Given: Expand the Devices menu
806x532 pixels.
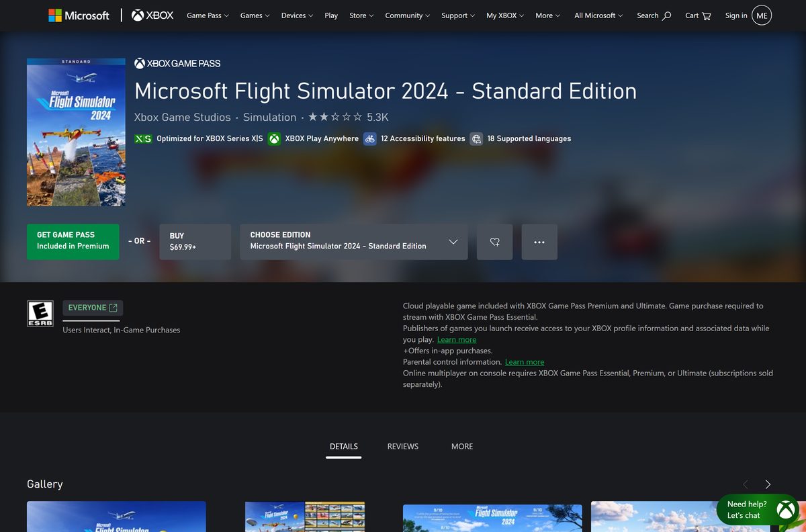Looking at the screenshot, I should pyautogui.click(x=297, y=15).
